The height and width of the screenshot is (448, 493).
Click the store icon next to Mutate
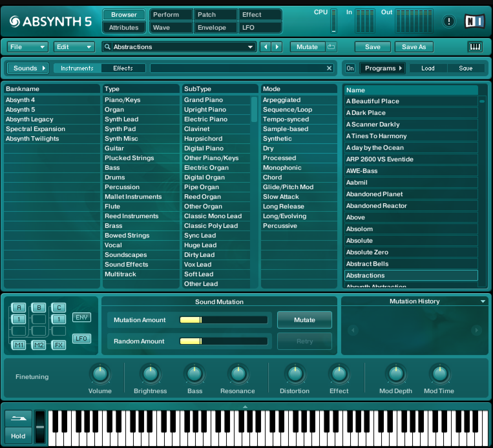[330, 47]
